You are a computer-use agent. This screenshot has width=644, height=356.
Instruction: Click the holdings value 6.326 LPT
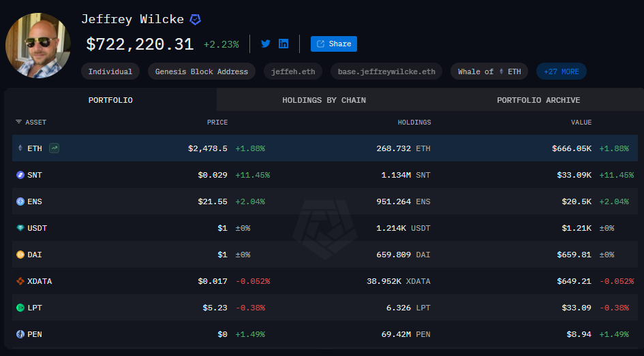(x=408, y=308)
